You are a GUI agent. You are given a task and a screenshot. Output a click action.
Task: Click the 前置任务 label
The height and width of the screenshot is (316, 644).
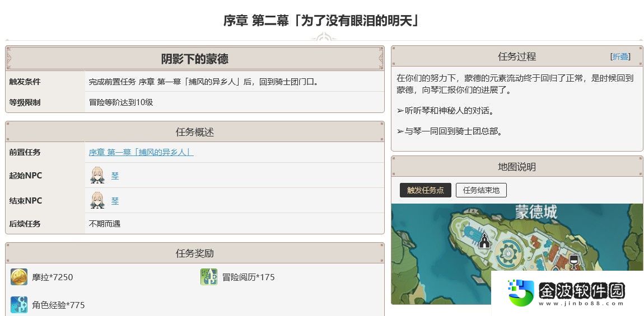(x=25, y=152)
